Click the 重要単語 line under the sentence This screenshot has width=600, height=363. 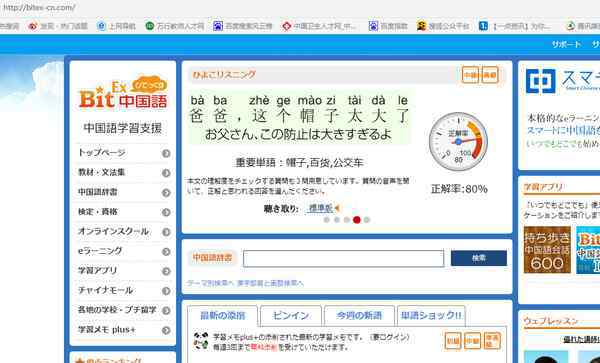pos(299,163)
